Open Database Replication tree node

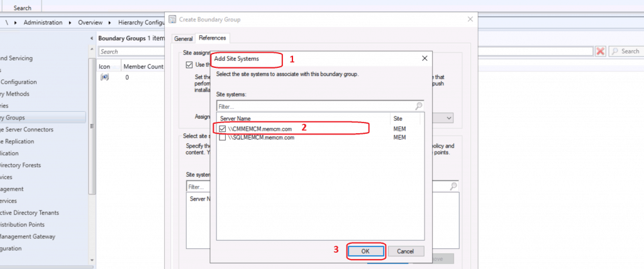[17, 141]
